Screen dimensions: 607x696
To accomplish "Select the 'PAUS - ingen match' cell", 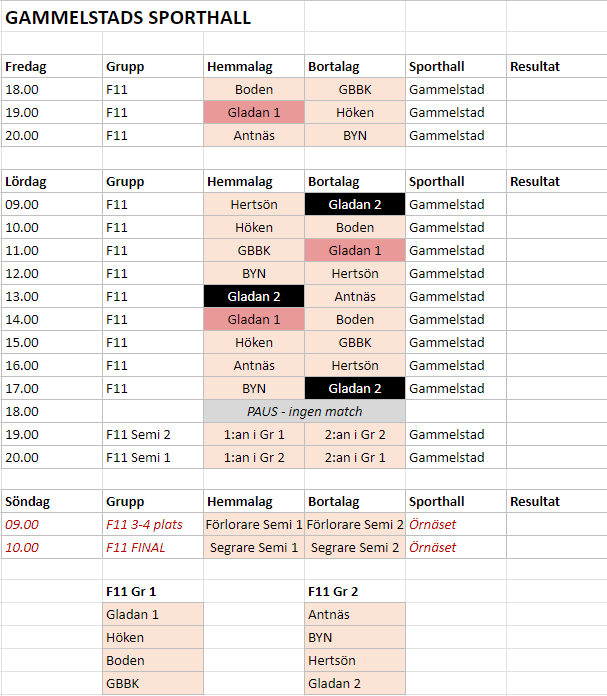I will [305, 411].
